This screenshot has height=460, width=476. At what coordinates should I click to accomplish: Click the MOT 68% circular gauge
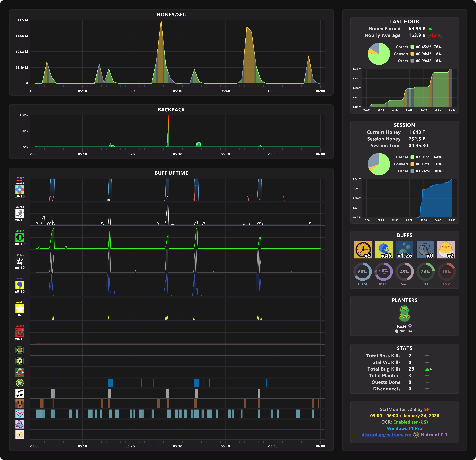[383, 272]
